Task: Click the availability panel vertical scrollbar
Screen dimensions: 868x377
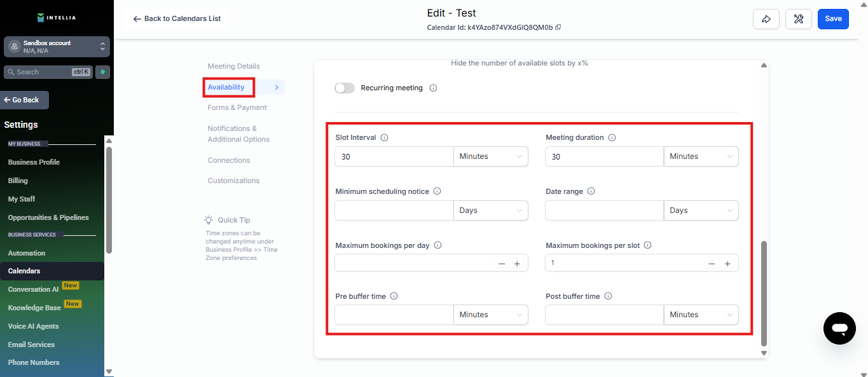Action: point(764,292)
